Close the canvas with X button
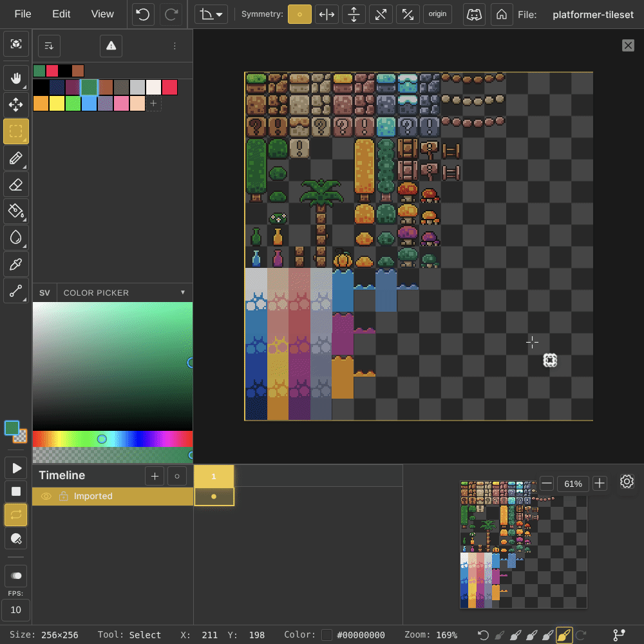This screenshot has width=644, height=644. (627, 45)
